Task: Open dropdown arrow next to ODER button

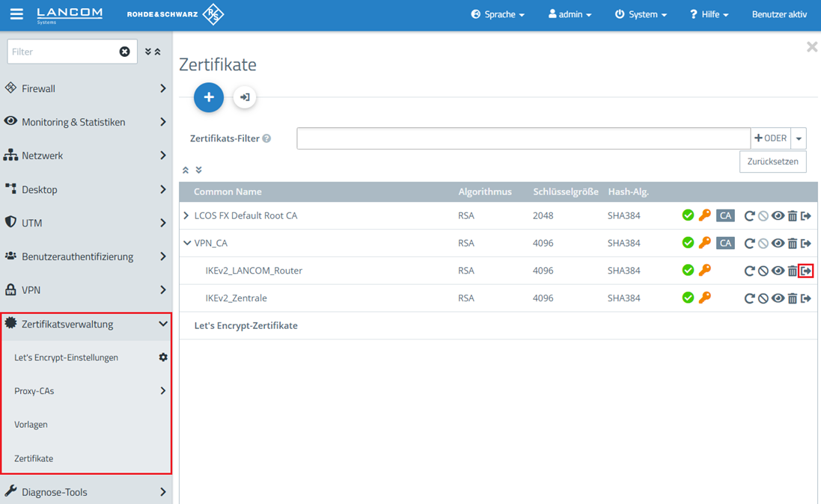Action: [x=799, y=138]
